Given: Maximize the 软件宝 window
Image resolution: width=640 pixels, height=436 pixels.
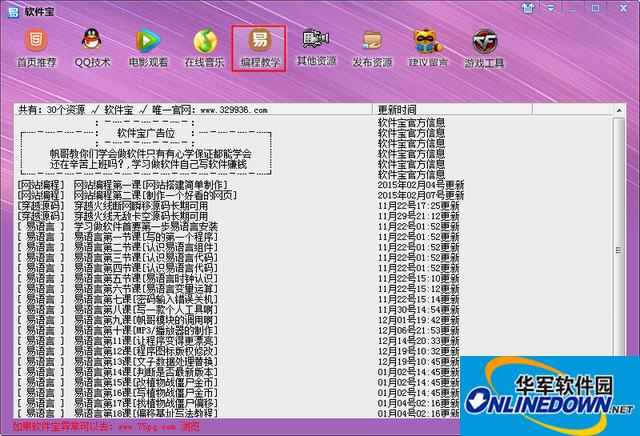Looking at the screenshot, I should click(596, 8).
